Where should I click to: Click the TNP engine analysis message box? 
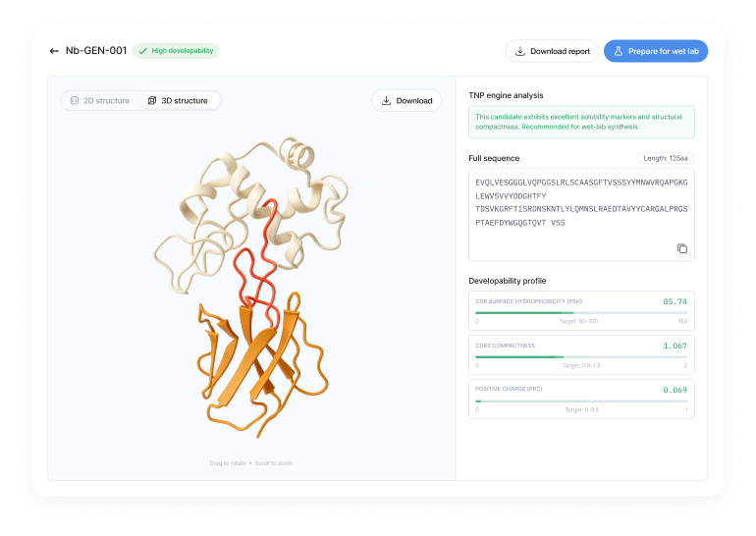coord(581,122)
